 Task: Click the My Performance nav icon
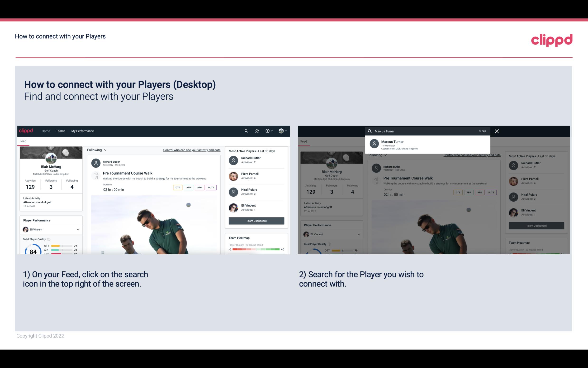(83, 131)
